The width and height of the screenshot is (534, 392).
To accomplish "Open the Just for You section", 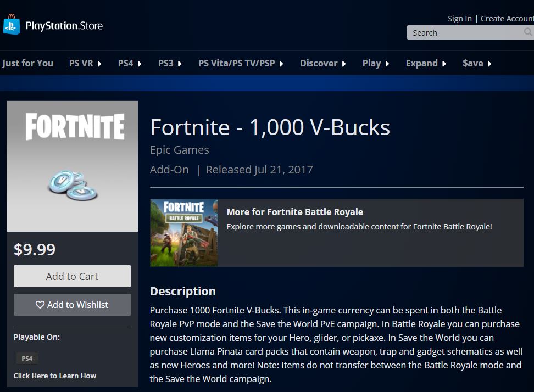I will 27,63.
